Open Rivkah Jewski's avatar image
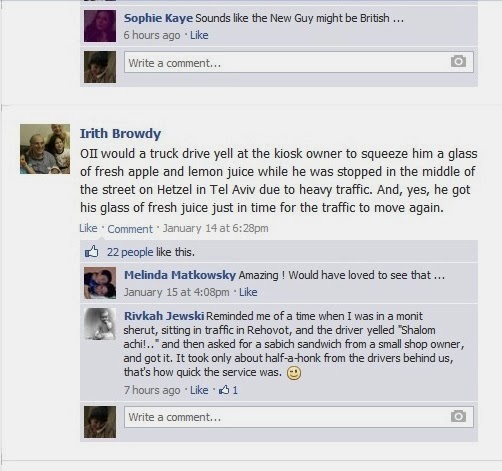The height and width of the screenshot is (471, 502). click(100, 324)
